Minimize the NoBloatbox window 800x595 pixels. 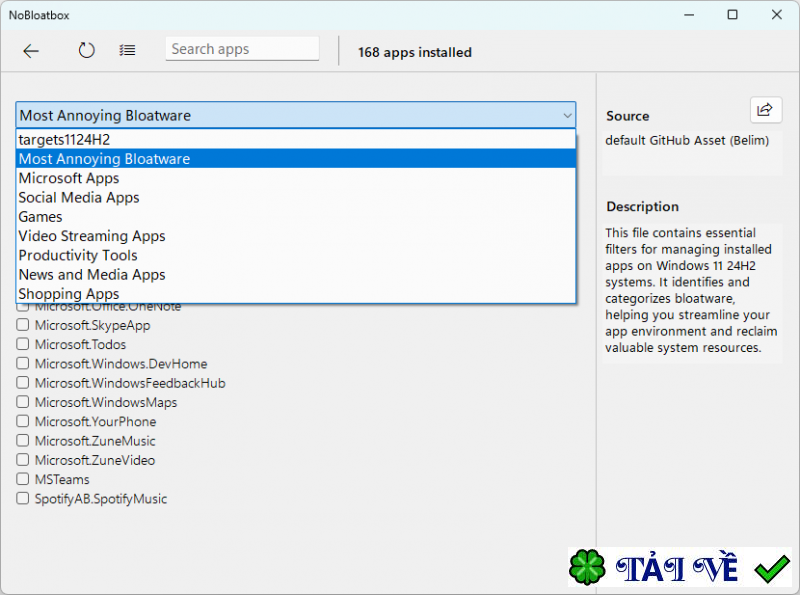(x=689, y=15)
